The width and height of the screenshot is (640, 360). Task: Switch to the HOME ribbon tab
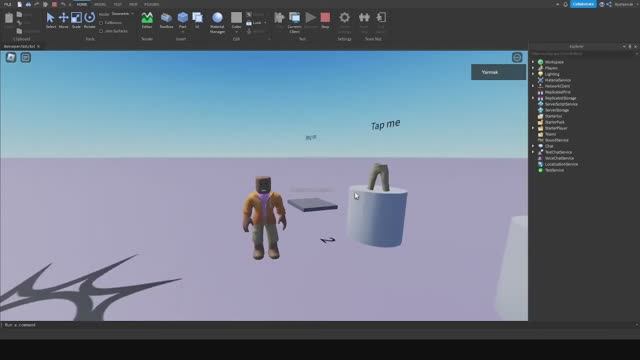82,4
